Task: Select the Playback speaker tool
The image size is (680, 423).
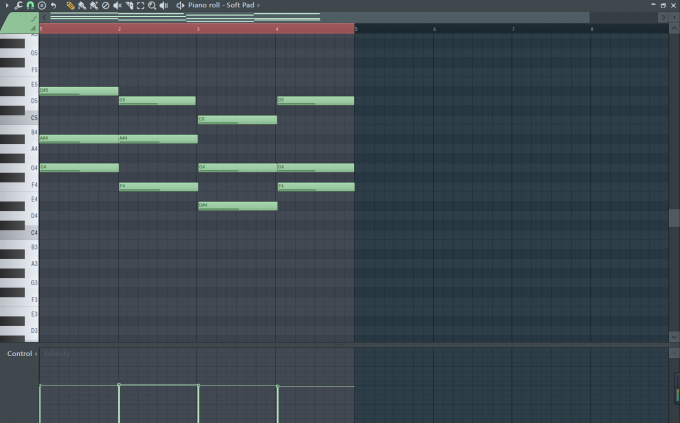Action: click(164, 5)
